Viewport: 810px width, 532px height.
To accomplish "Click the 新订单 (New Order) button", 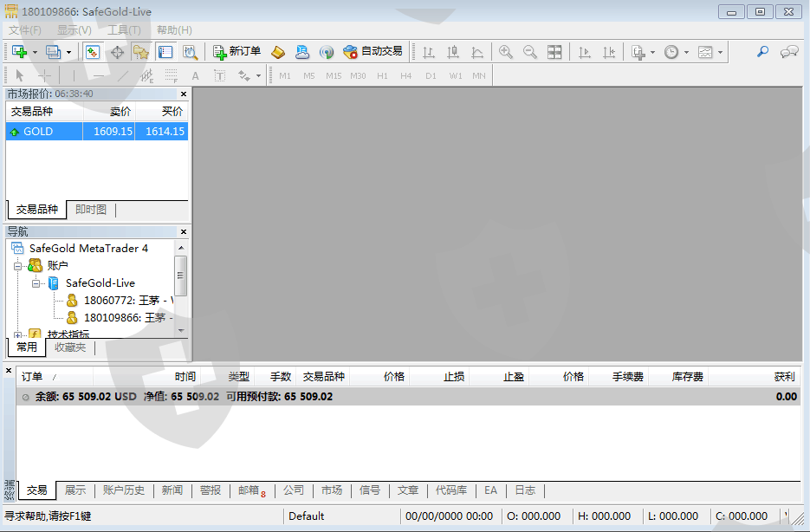I will point(237,52).
